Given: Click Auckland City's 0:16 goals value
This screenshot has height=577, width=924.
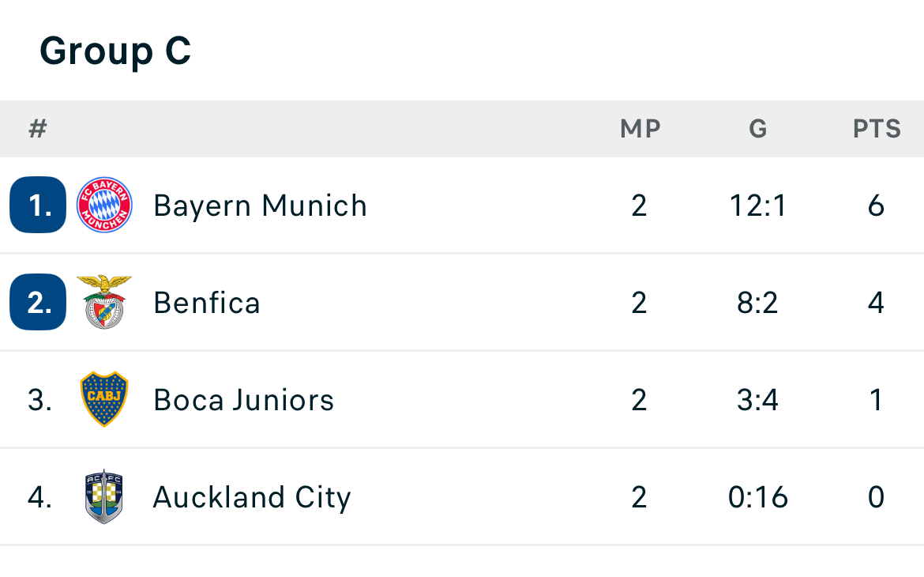Looking at the screenshot, I should tap(758, 497).
